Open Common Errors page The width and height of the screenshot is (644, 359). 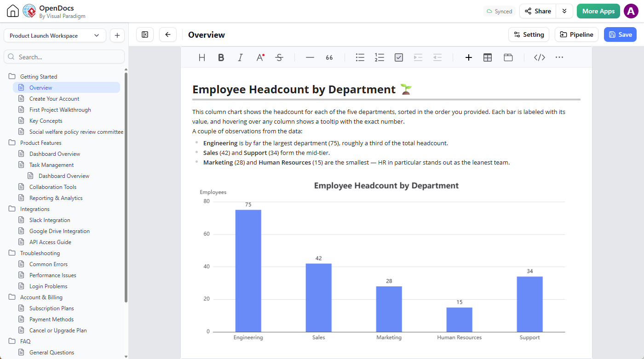pos(48,264)
